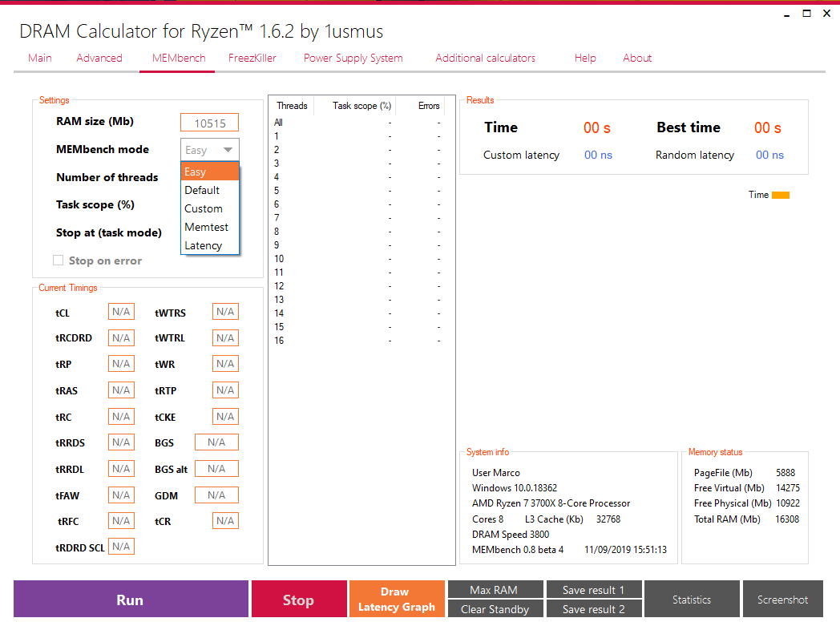The image size is (840, 630).
Task: Start the benchmark with Run
Action: coord(131,600)
